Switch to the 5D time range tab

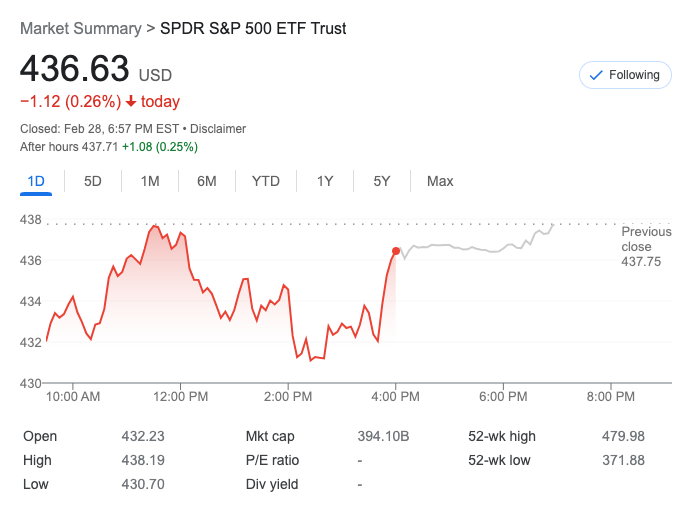coord(92,181)
